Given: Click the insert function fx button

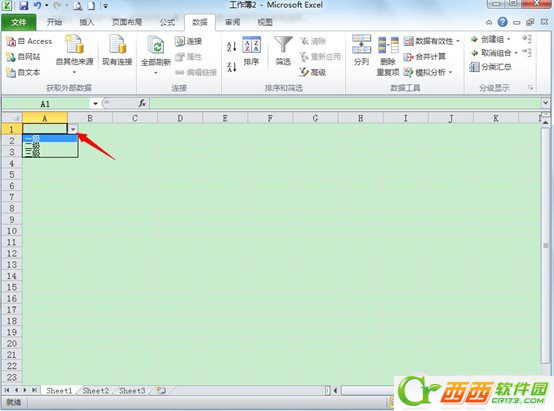Looking at the screenshot, I should (x=142, y=103).
